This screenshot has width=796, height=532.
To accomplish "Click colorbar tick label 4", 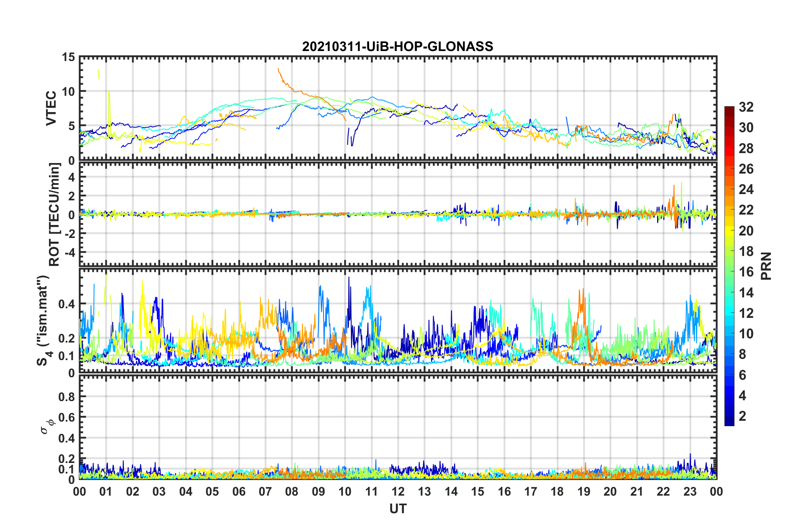I will pos(742,396).
